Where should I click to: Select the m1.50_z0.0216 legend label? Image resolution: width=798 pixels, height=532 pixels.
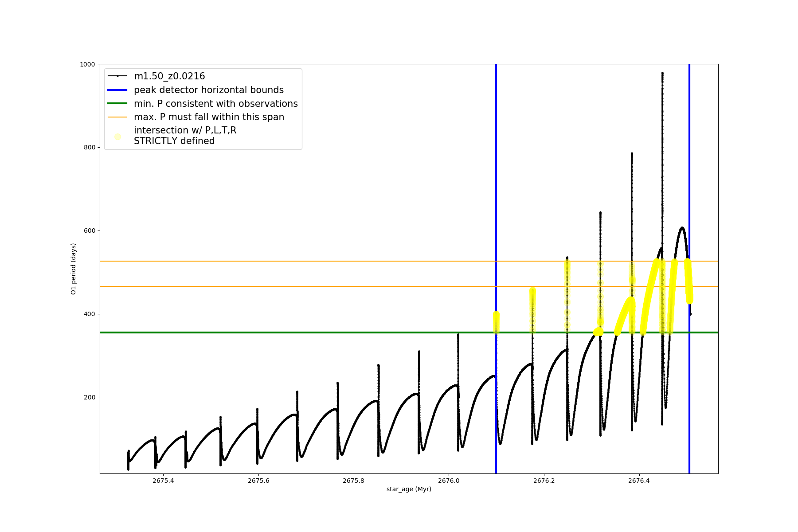pyautogui.click(x=169, y=76)
